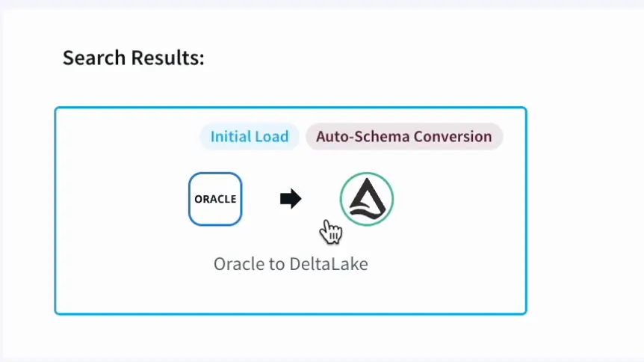The height and width of the screenshot is (362, 644).
Task: Open the Oracle to DeltaLake link
Action: (291, 264)
